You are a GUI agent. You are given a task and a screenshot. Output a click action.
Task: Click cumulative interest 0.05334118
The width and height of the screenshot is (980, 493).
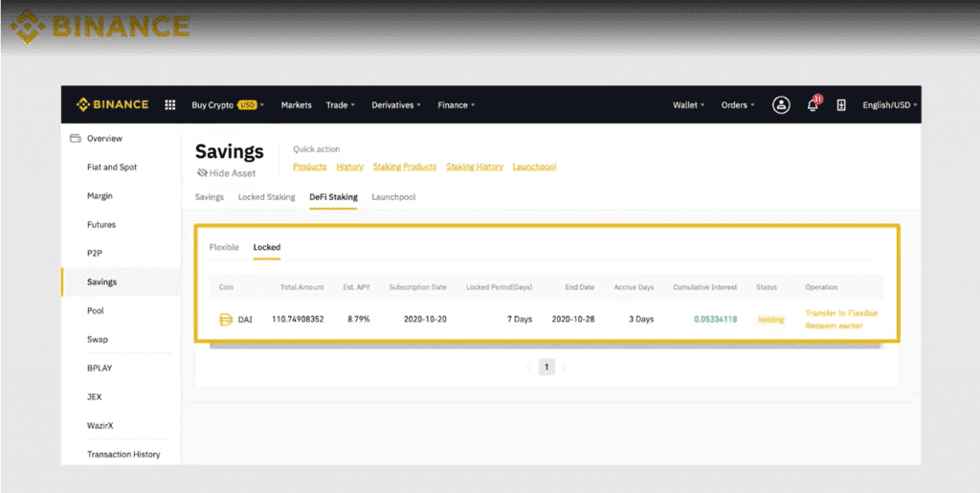coord(716,320)
